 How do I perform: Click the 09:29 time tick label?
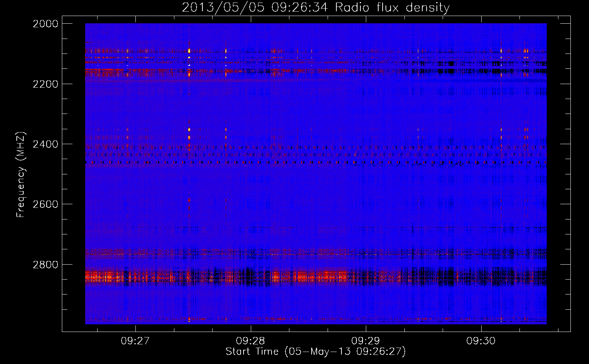(365, 341)
